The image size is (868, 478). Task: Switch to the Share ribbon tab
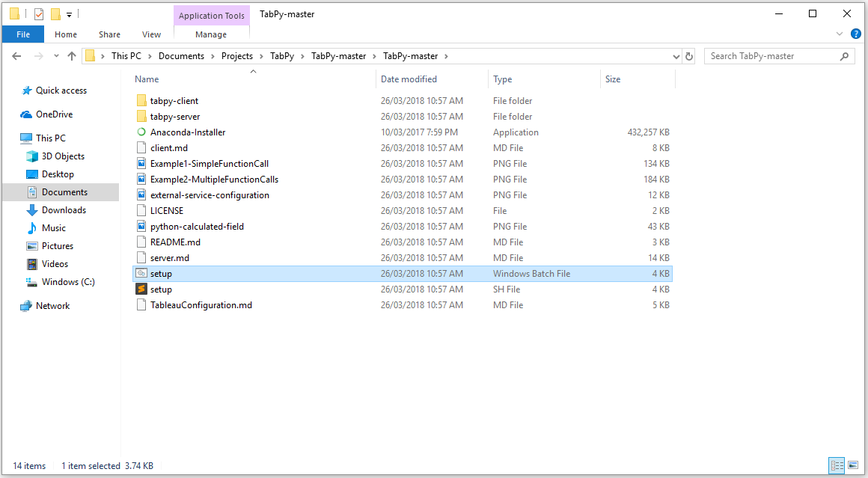pos(109,34)
